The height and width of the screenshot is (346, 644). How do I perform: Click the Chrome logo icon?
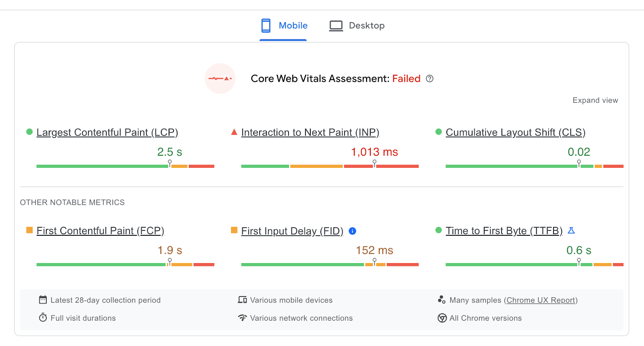442,318
